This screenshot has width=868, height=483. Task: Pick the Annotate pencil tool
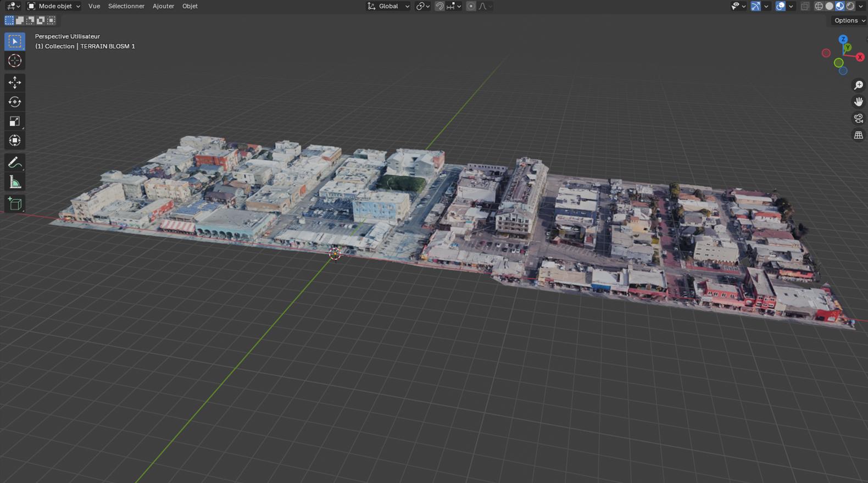[15, 163]
